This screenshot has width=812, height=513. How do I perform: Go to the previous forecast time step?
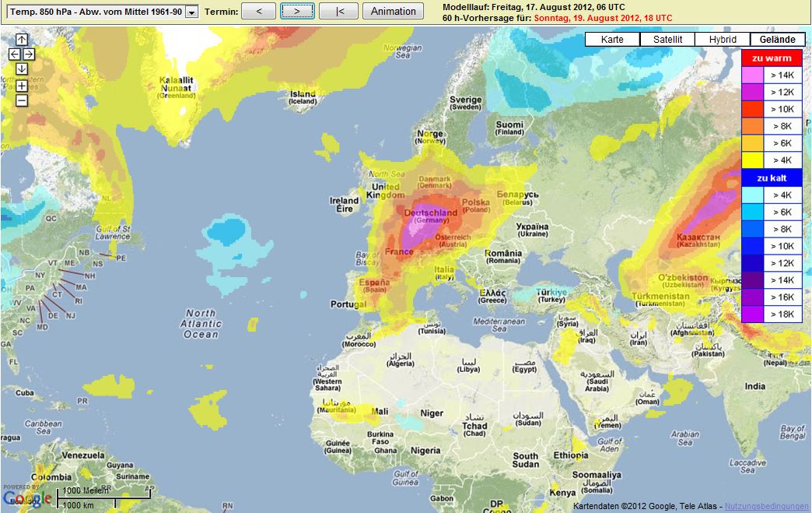[x=258, y=11]
